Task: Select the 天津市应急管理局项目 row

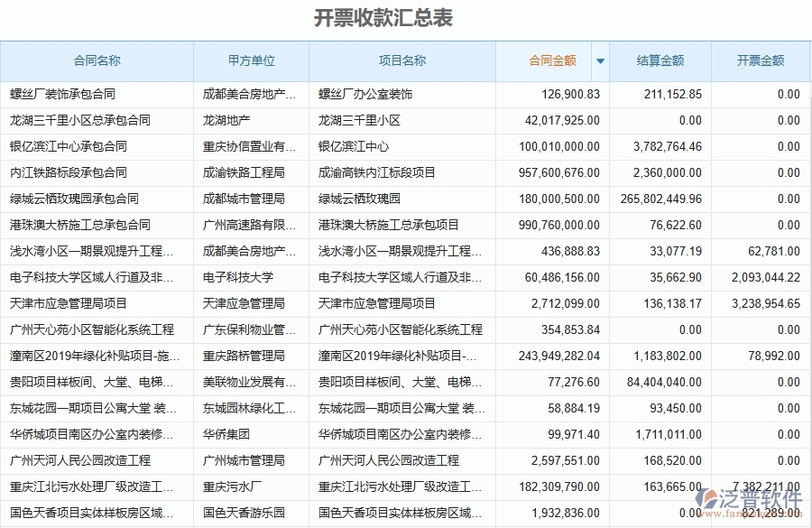Action: [68, 304]
